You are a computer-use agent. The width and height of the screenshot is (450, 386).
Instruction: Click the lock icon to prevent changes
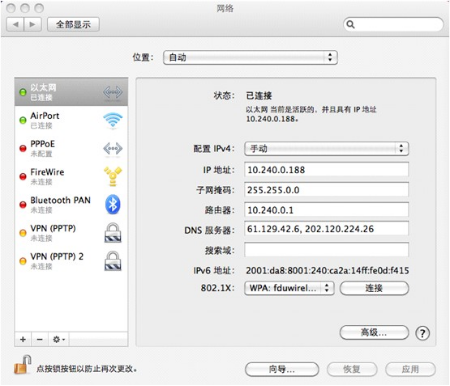click(23, 365)
